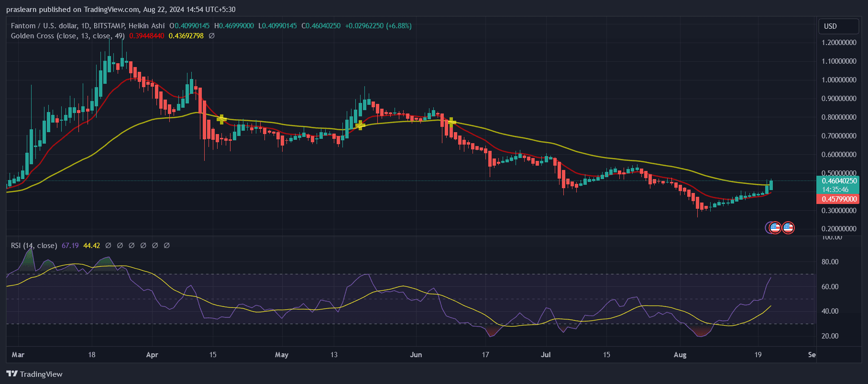The height and width of the screenshot is (384, 868).
Task: Click the Jun label on time axis
Action: click(x=416, y=355)
